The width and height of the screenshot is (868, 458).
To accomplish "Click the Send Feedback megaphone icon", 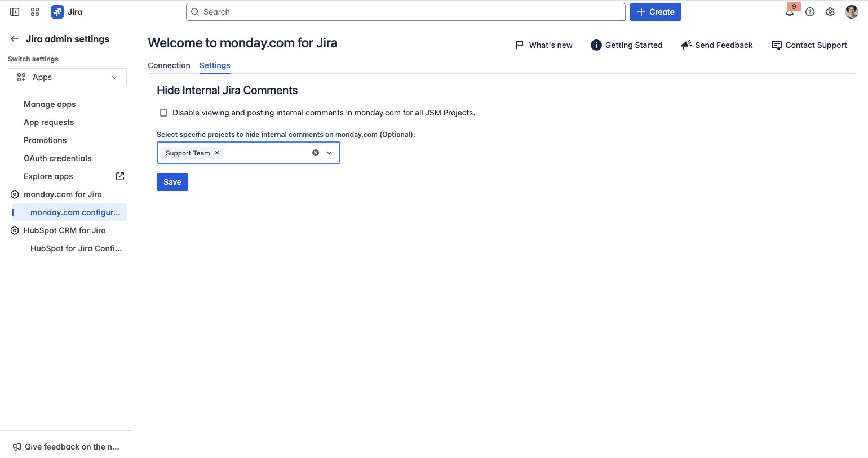I will pyautogui.click(x=686, y=45).
